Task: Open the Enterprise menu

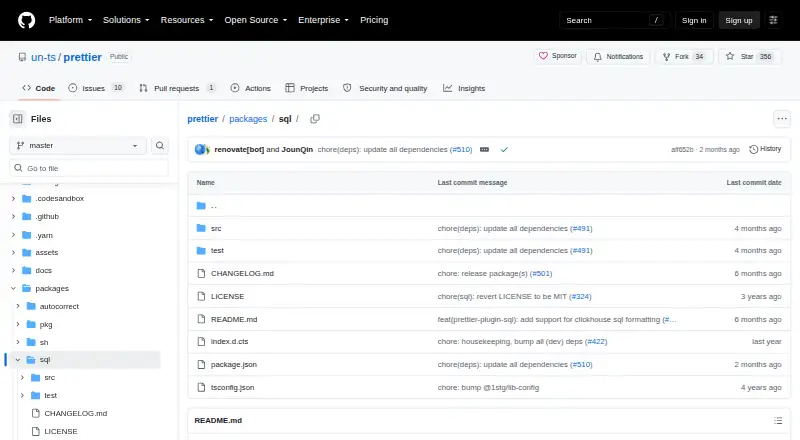Action: 323,20
